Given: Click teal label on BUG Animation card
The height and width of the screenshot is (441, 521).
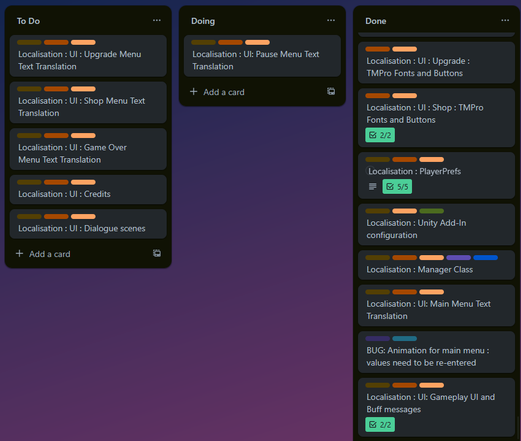Looking at the screenshot, I should tap(404, 339).
